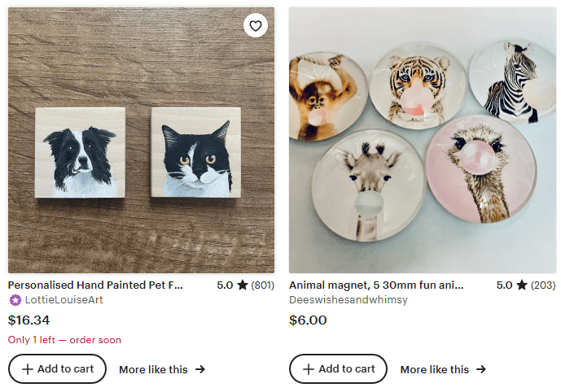561x392 pixels.
Task: Click the plus icon under the $16.34 listing
Action: tap(28, 369)
